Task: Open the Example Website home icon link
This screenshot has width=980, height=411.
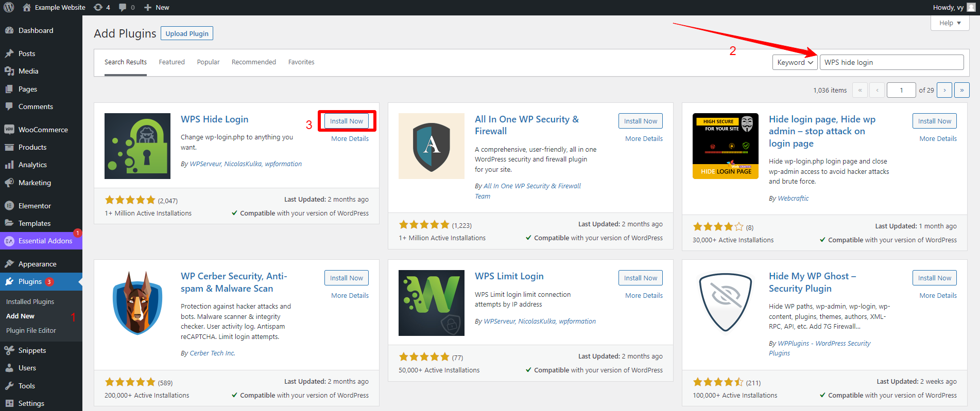Action: [x=27, y=7]
